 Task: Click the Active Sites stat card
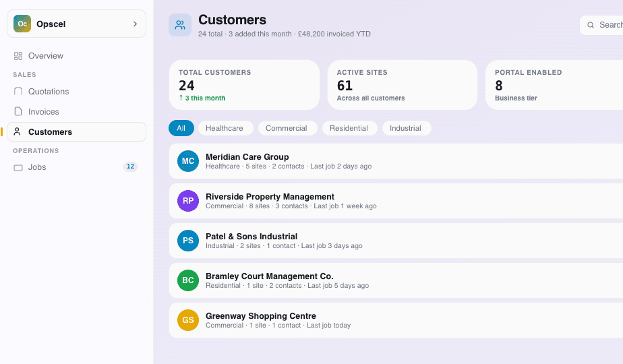[x=402, y=85]
